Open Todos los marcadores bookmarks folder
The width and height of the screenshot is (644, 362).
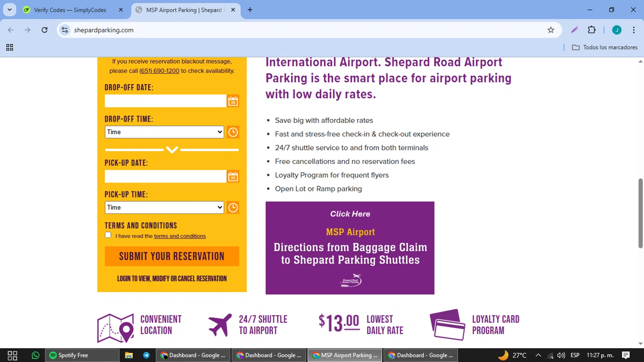point(605,47)
